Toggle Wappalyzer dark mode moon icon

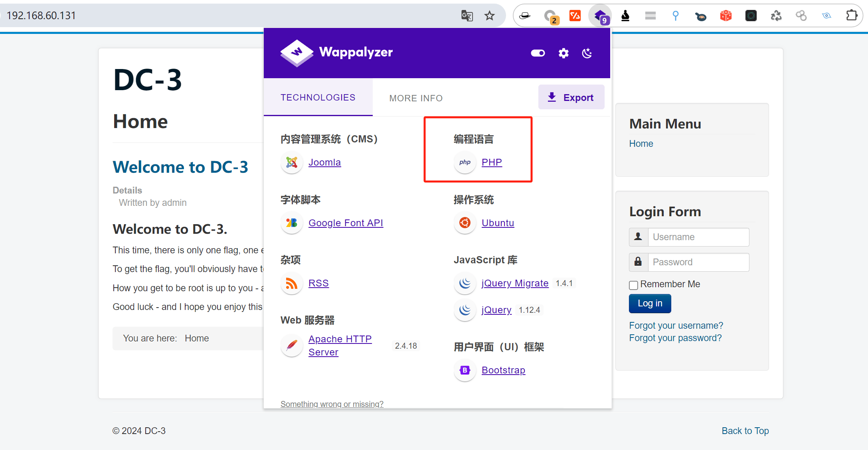click(587, 53)
